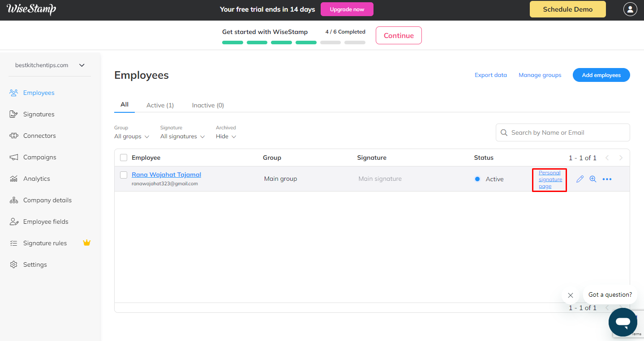
Task: Click the Employee column header
Action: click(146, 158)
